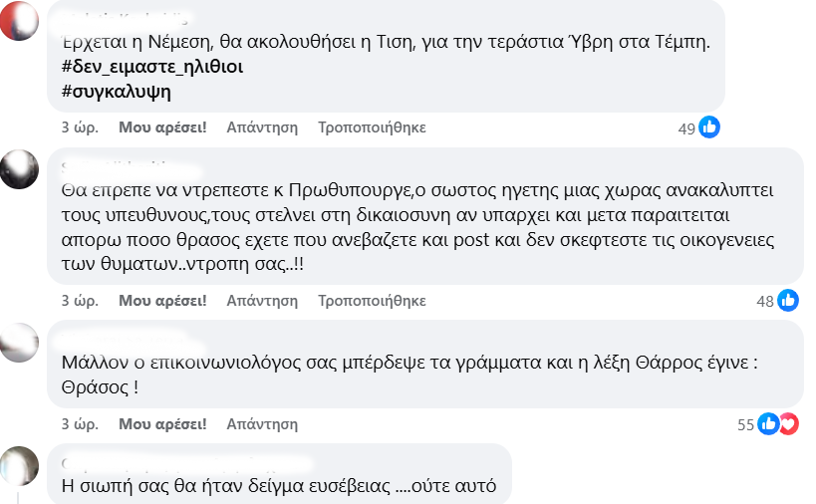This screenshot has width=816, height=504.
Task: Click Sofia Alithariti's profile picture
Action: (19, 168)
